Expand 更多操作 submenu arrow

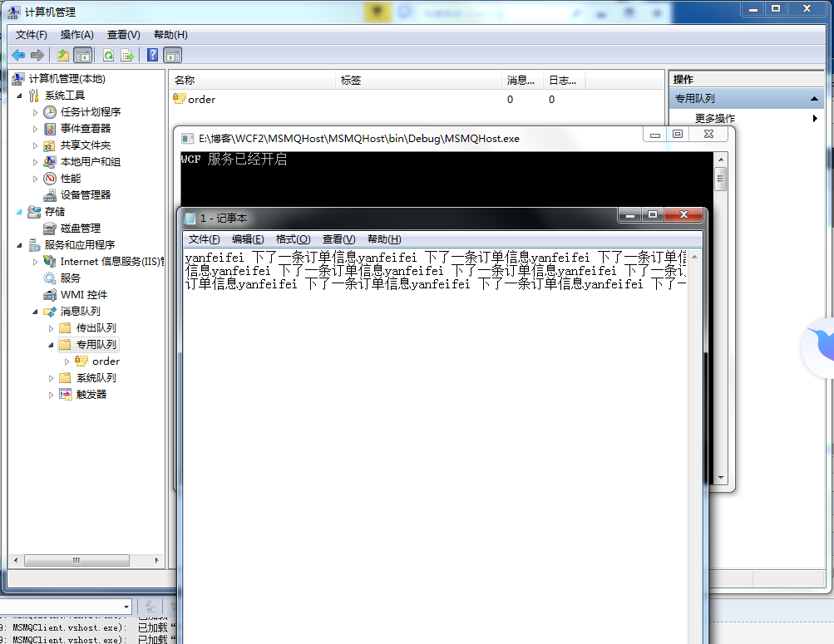point(815,119)
